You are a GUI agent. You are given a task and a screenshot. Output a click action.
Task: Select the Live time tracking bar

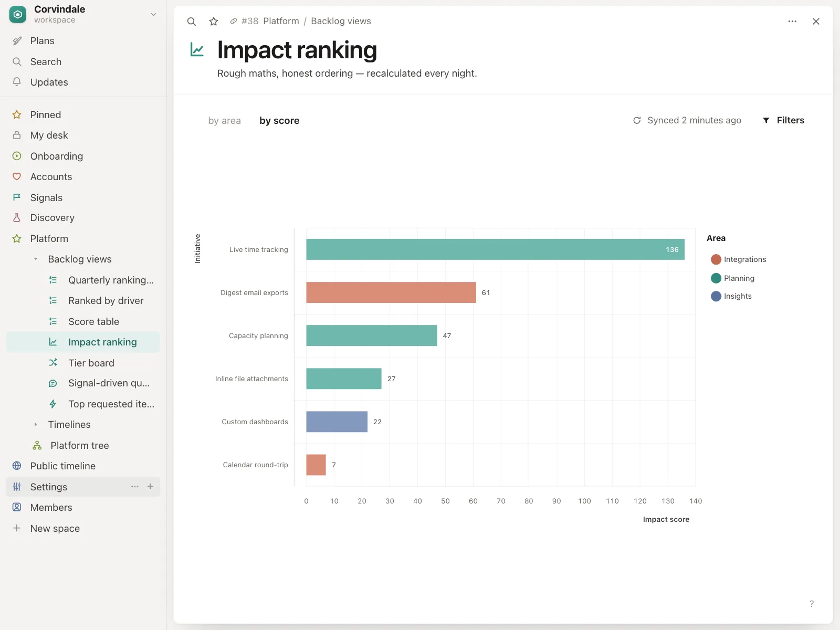tap(495, 249)
